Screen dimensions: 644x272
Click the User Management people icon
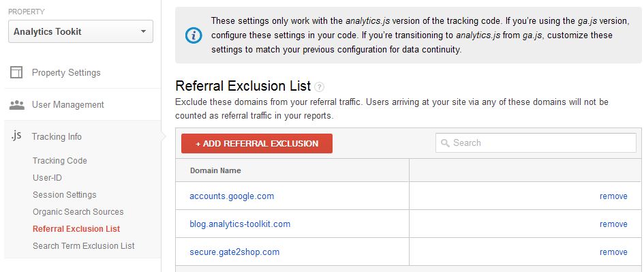16,105
